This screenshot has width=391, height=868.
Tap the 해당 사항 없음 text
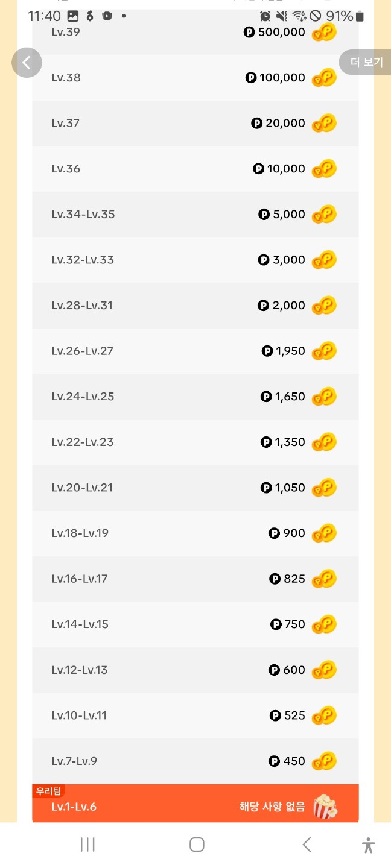[272, 807]
